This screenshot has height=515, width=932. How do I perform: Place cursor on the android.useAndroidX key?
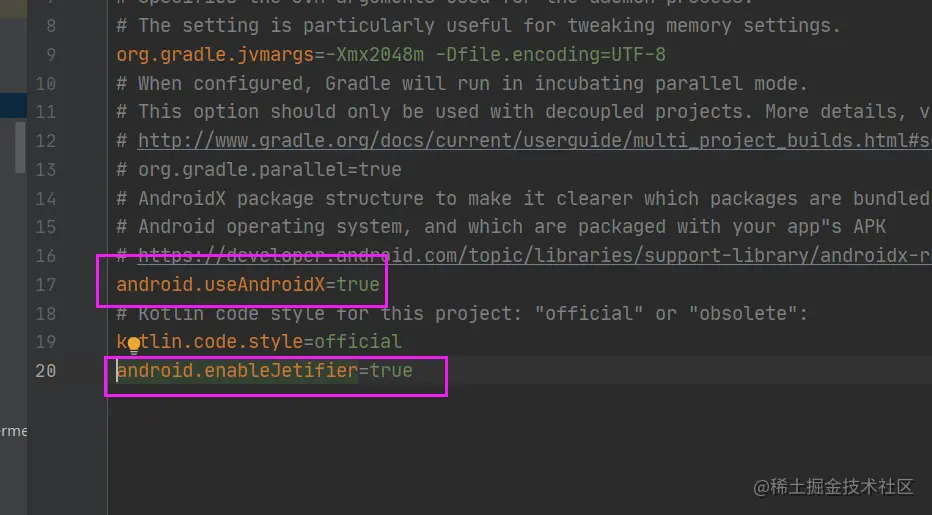pos(220,285)
